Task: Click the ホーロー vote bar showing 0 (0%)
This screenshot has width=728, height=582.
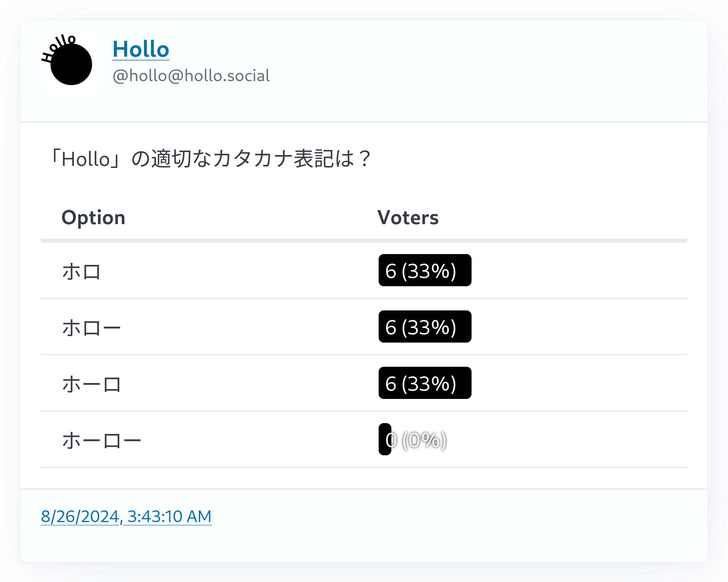Action: pyautogui.click(x=385, y=439)
